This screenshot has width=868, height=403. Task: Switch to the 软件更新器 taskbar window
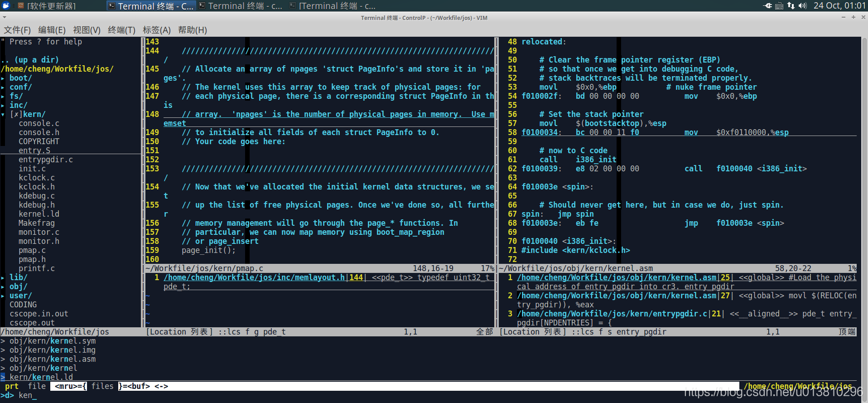coord(47,6)
